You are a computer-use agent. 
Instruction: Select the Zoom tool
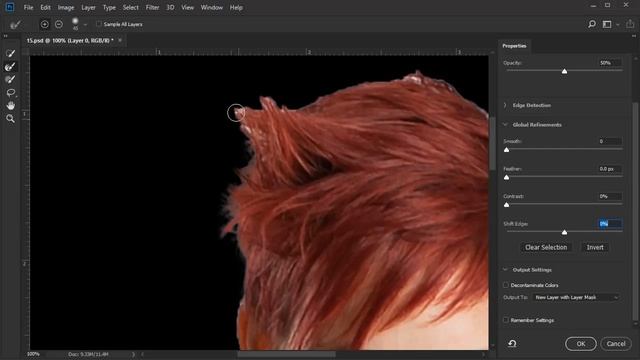coord(11,119)
